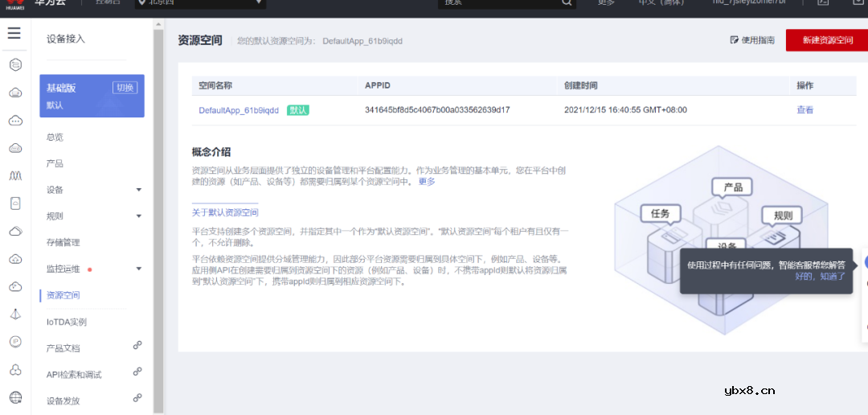The height and width of the screenshot is (415, 868).
Task: Click the pyramid triangle icon in left rail
Action: [x=15, y=314]
